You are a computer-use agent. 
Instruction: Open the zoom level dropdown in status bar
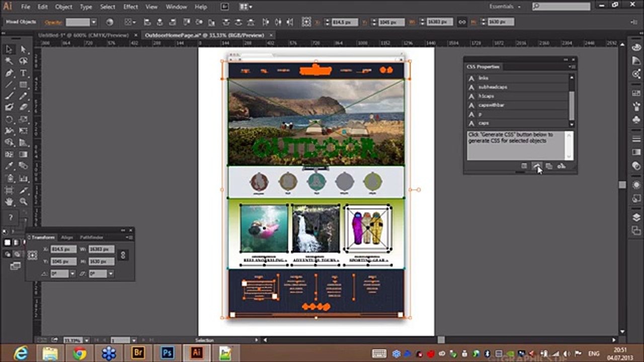pos(87,340)
